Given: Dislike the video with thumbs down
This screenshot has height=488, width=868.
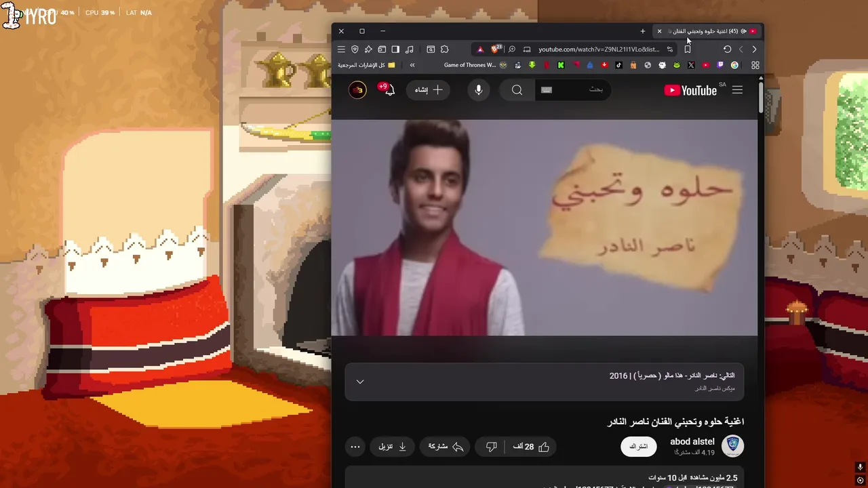Looking at the screenshot, I should pyautogui.click(x=492, y=447).
